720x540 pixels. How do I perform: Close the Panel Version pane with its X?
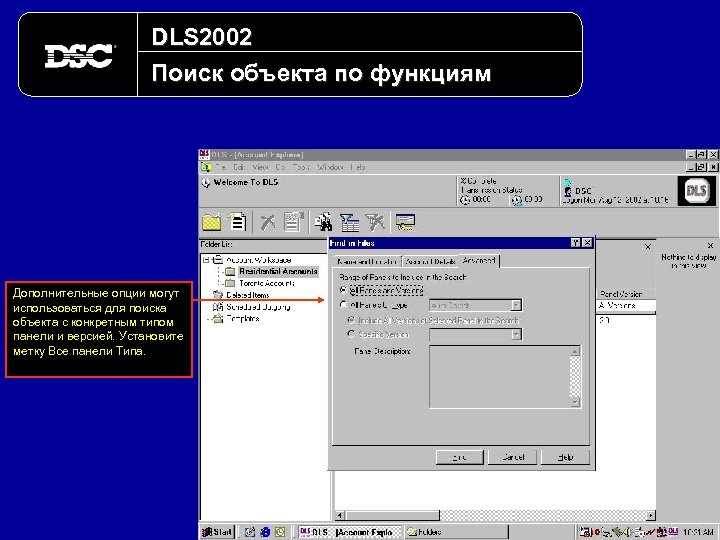pos(647,247)
